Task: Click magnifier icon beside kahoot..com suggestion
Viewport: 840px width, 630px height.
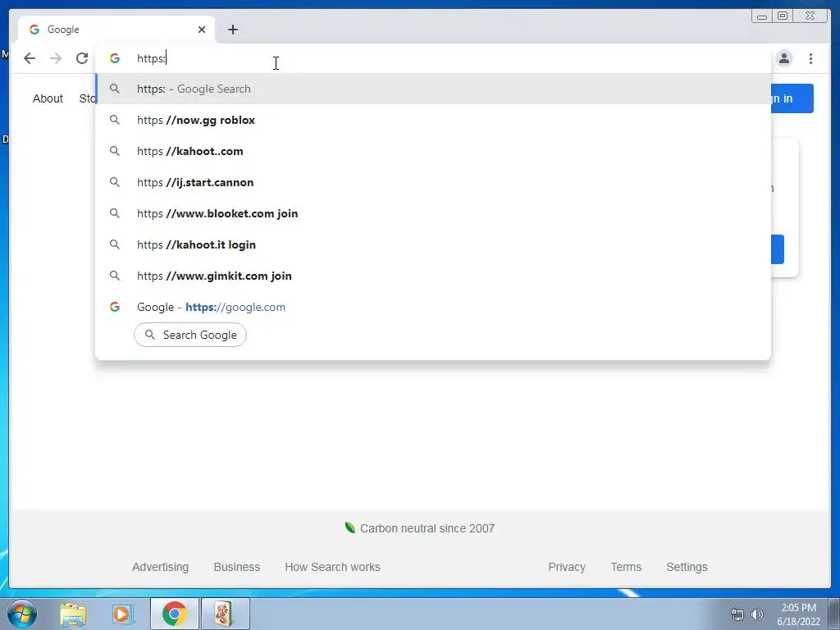Action: 115,151
